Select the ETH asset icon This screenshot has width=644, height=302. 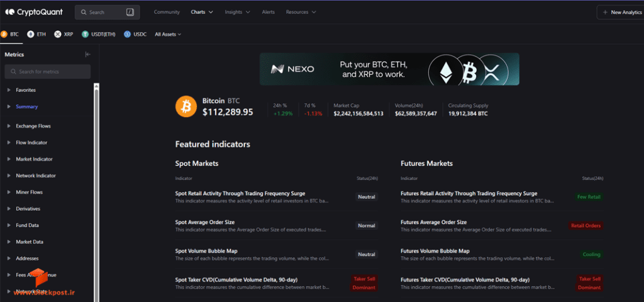coord(30,34)
